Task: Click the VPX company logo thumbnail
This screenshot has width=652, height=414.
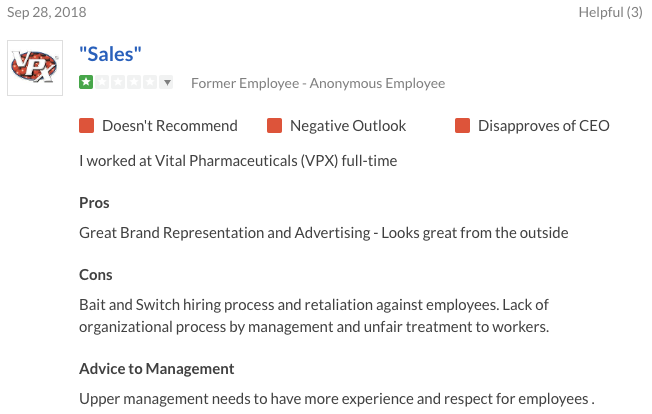Action: [35, 68]
